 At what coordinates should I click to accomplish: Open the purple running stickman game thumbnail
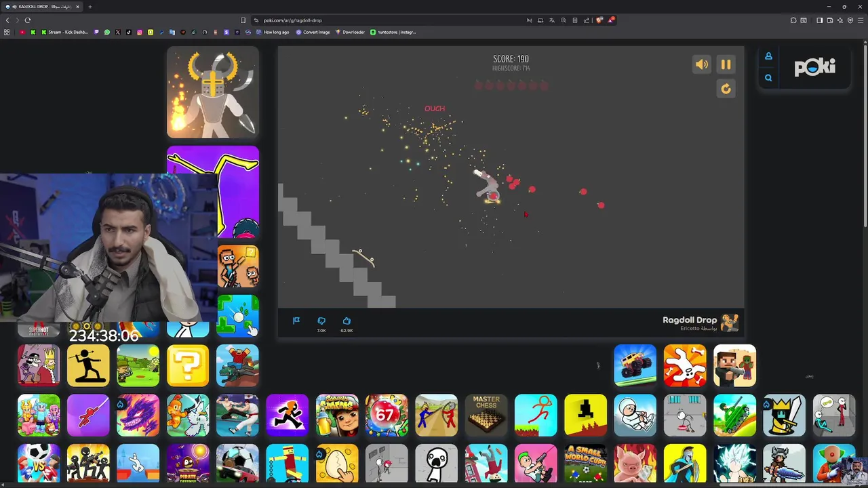coord(287,415)
